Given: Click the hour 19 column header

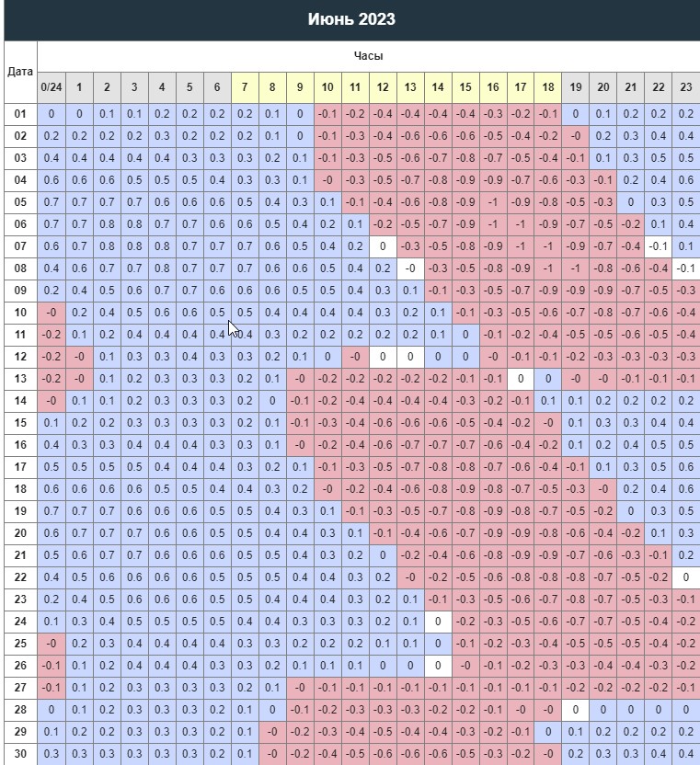Looking at the screenshot, I should (576, 87).
